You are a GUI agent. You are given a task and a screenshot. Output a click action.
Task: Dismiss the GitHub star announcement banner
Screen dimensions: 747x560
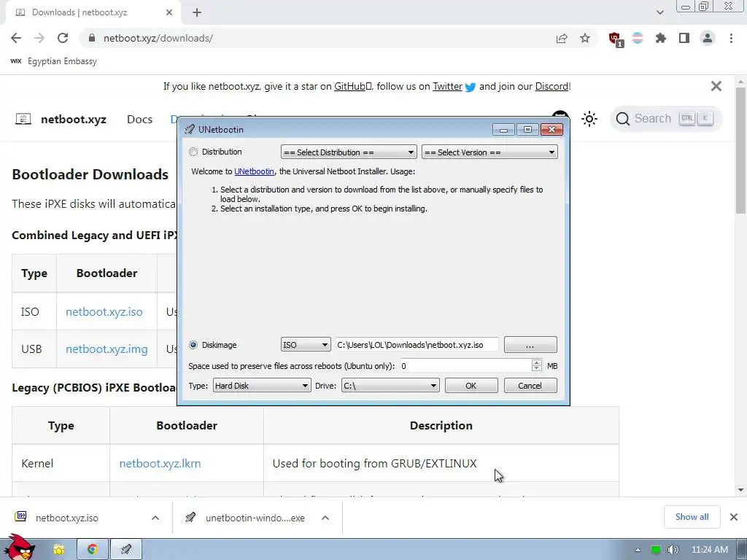pyautogui.click(x=716, y=86)
